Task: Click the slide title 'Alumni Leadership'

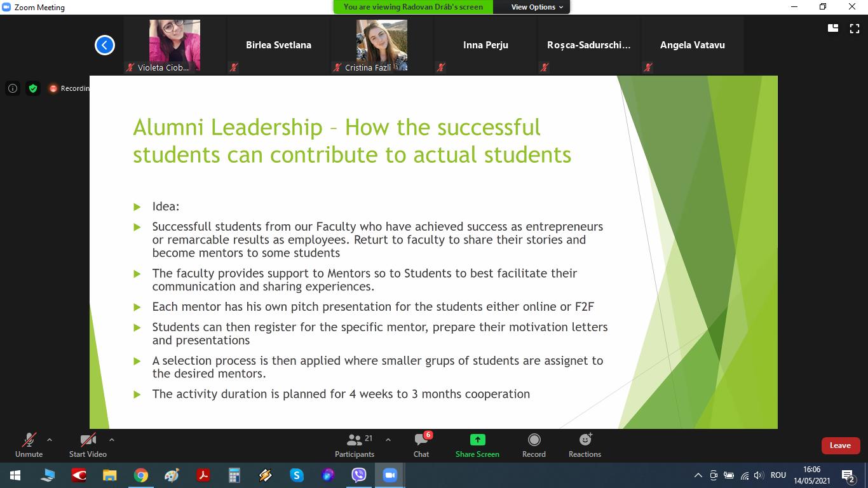Action: 227,127
